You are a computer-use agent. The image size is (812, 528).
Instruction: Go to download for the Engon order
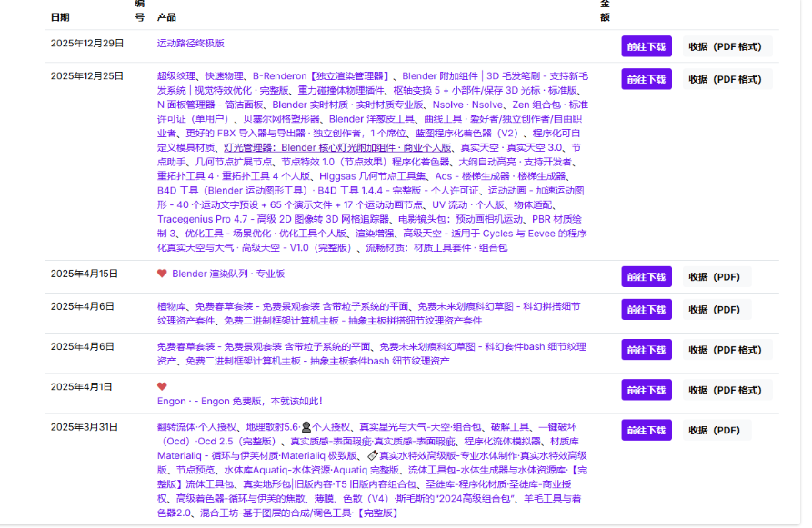647,390
